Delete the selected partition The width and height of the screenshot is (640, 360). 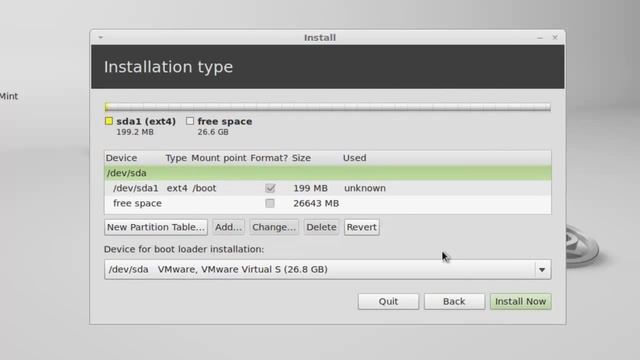point(321,227)
